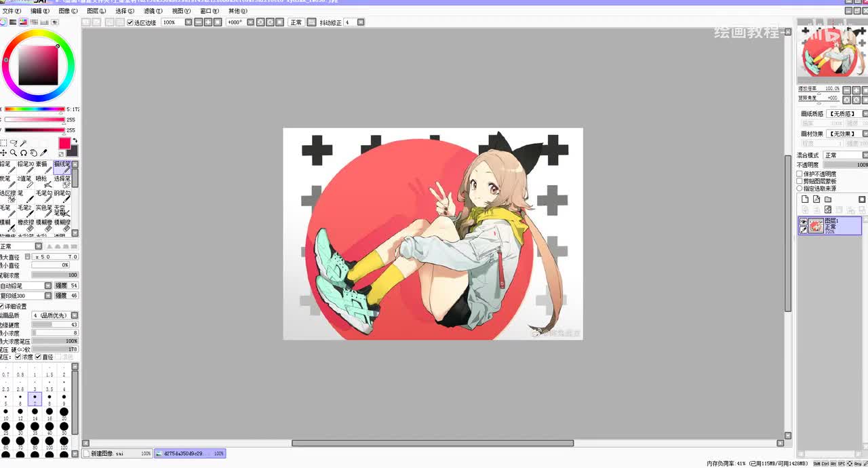Select the move tool
The height and width of the screenshot is (468, 868).
[3, 153]
